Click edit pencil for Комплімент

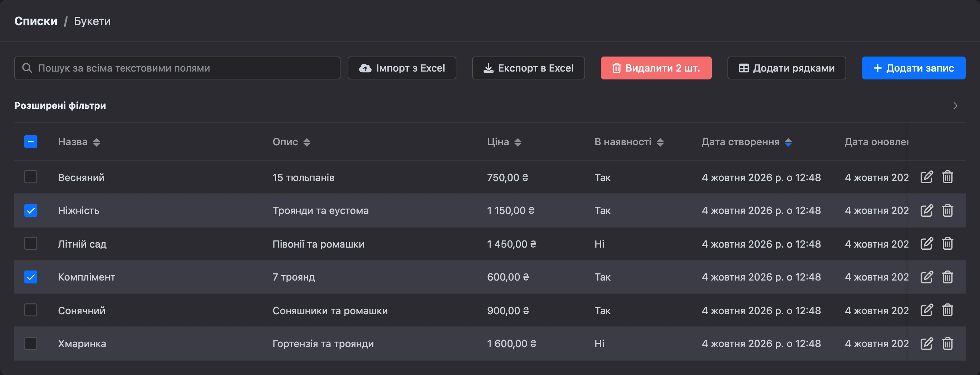coord(926,277)
